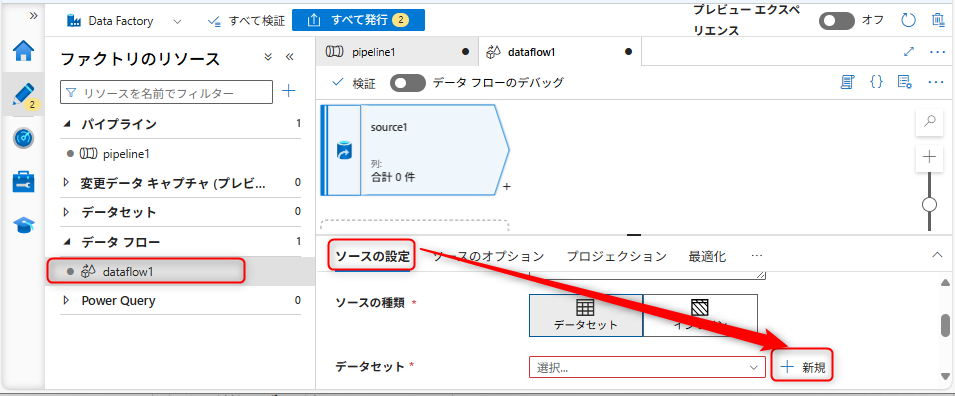Click the canvas search magnifier icon
Viewport: 955px width, 396px height.
[929, 121]
